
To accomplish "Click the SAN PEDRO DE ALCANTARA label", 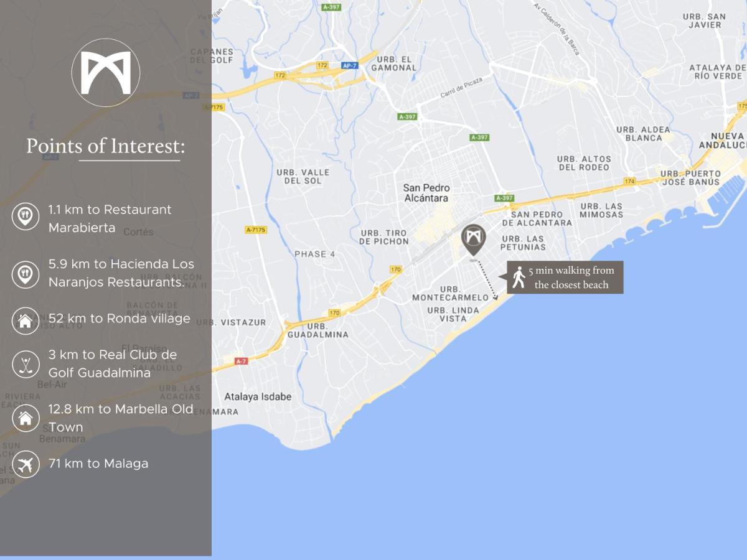I will [537, 218].
